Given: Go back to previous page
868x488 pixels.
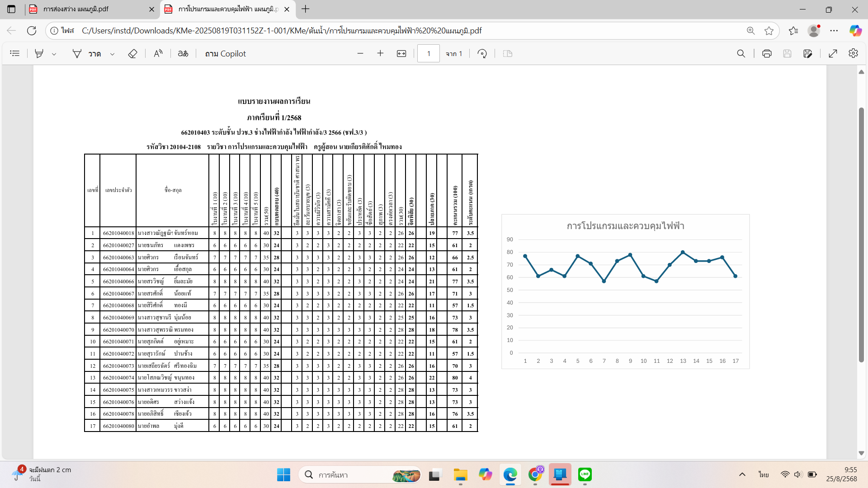Looking at the screenshot, I should click(x=11, y=31).
